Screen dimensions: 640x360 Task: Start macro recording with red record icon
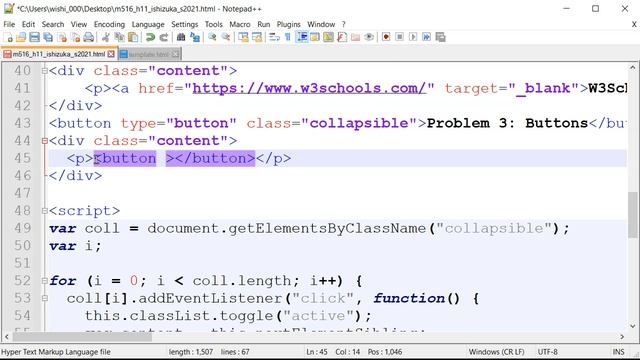[386, 38]
